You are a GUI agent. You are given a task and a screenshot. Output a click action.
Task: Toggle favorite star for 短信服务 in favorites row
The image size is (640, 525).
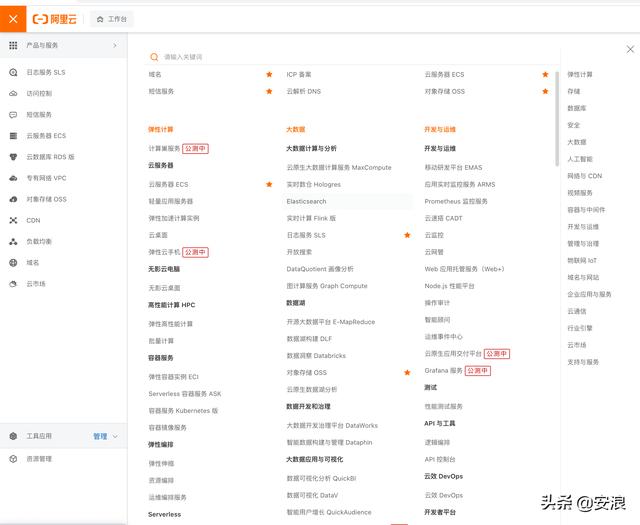point(269,91)
